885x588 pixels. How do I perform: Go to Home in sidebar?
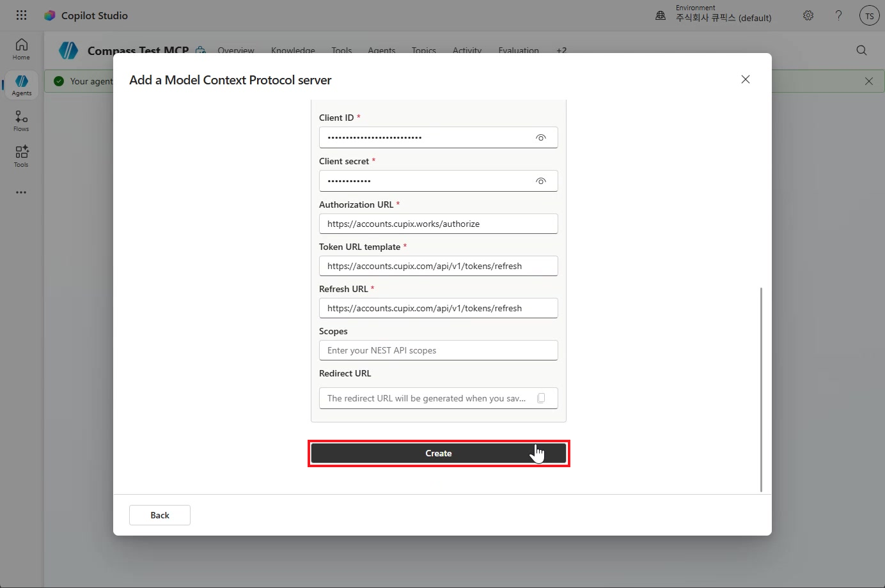click(21, 49)
